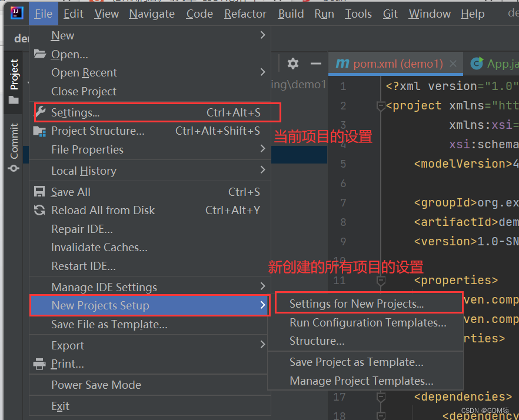Click the IntelliJ IDEA logo icon
Image resolution: width=519 pixels, height=420 pixels.
click(16, 14)
